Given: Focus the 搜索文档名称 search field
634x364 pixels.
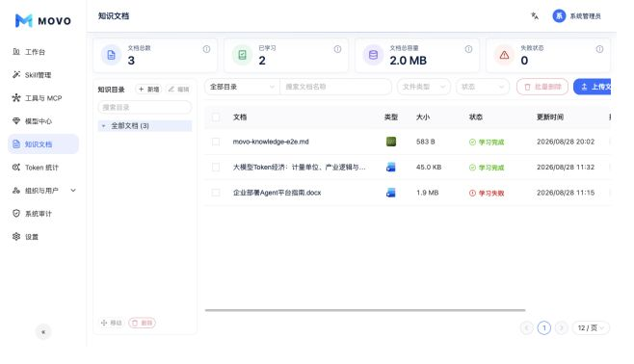Looking at the screenshot, I should tap(335, 87).
